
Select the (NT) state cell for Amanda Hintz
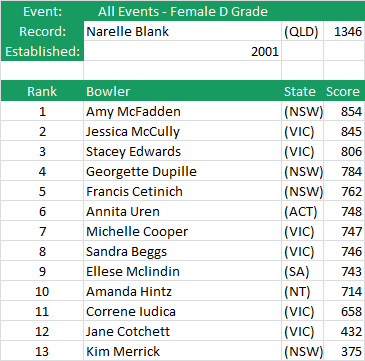click(x=302, y=291)
